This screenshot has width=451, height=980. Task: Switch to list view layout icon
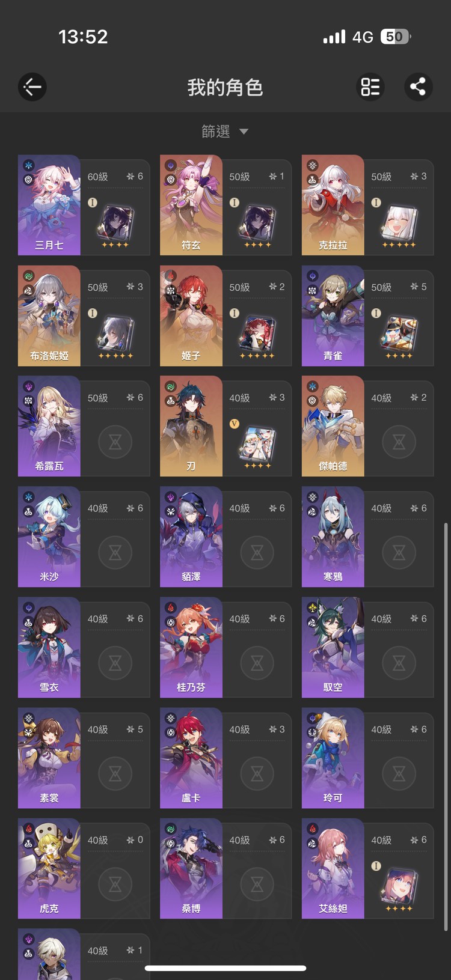(370, 87)
